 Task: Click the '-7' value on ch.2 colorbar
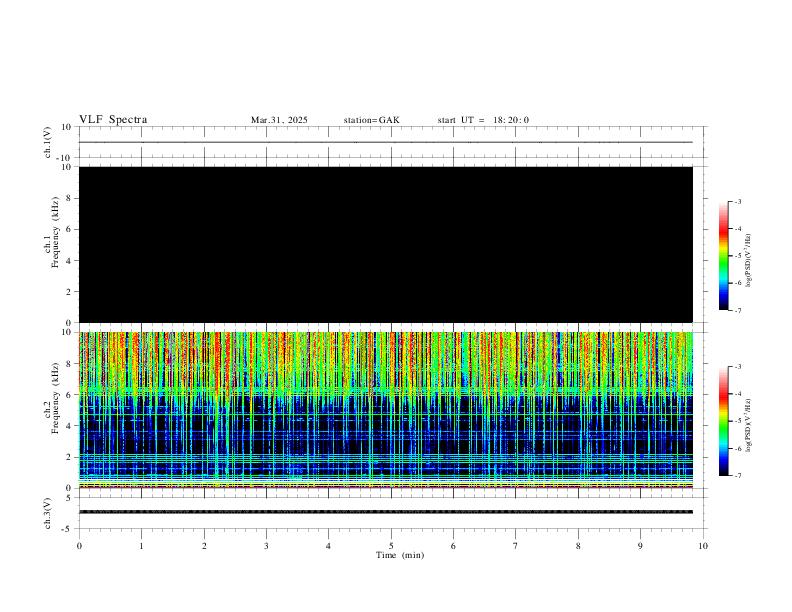(737, 475)
